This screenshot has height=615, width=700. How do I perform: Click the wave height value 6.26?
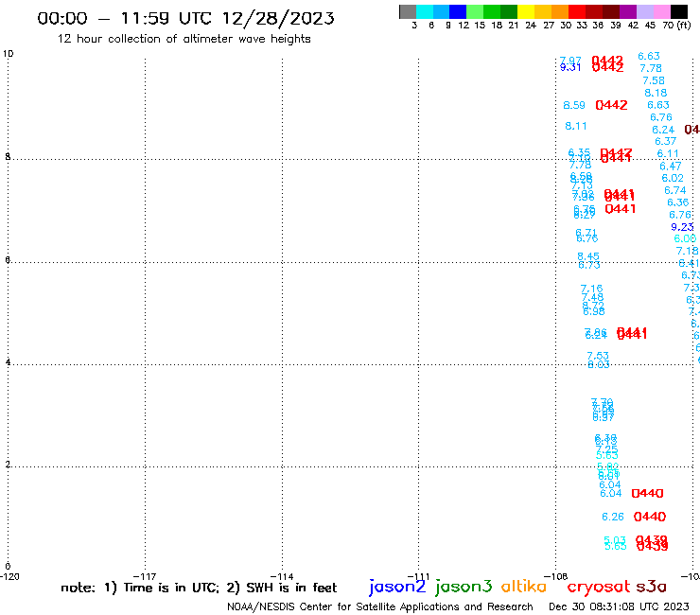pos(613,517)
